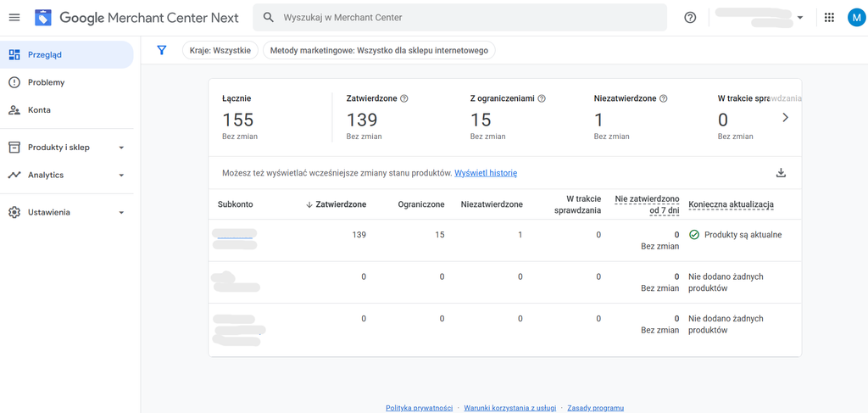868x413 pixels.
Task: Open Zasady programu footer link
Action: (595, 408)
